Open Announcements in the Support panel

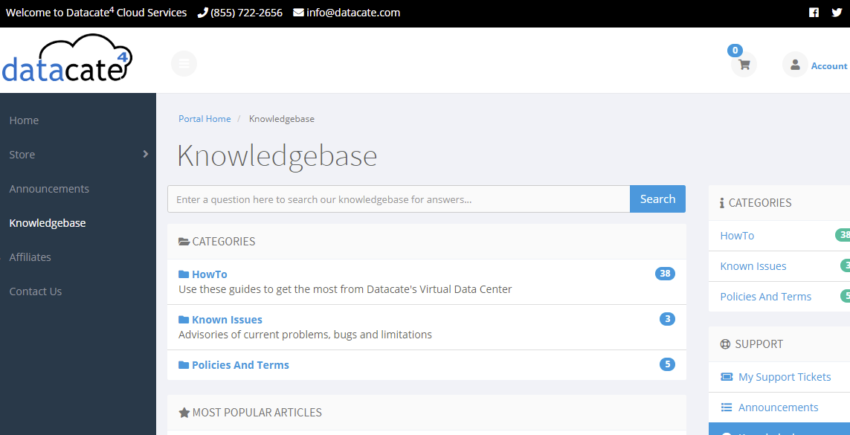point(778,407)
